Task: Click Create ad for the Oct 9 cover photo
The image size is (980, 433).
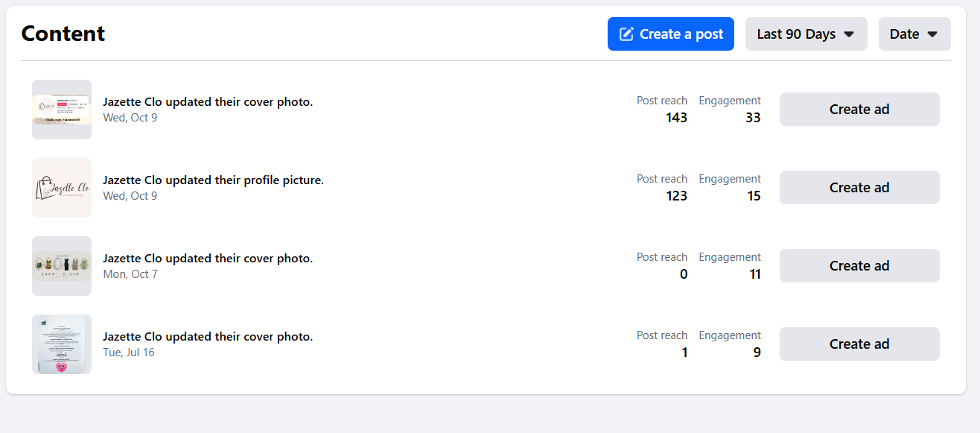Action: coord(859,109)
